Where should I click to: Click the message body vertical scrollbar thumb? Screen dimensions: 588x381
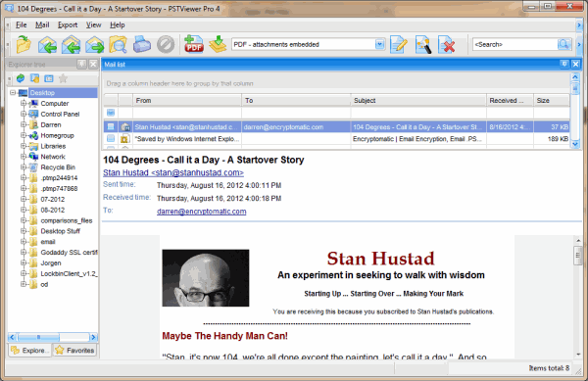click(x=578, y=256)
